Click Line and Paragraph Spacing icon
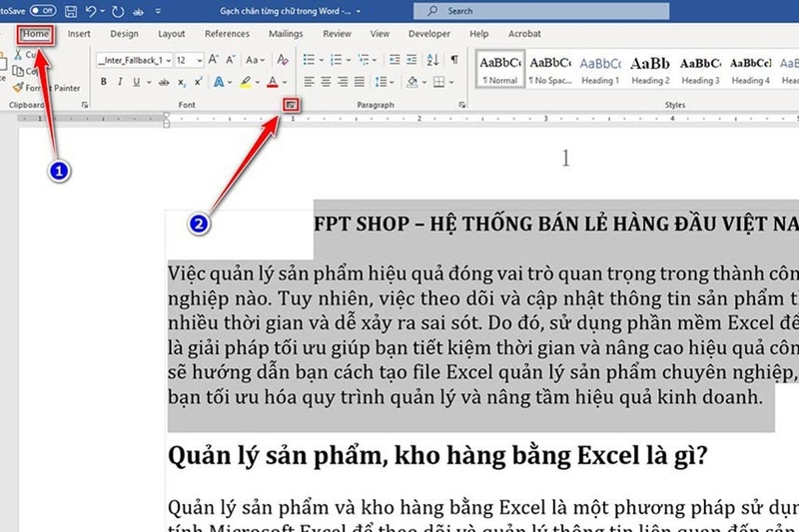This screenshot has height=532, width=799. (381, 82)
